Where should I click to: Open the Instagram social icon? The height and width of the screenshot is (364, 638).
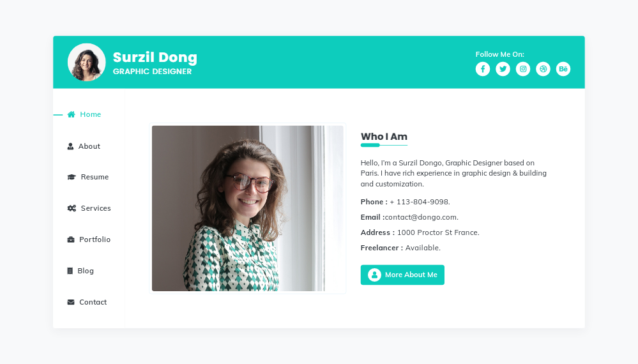[x=523, y=69]
